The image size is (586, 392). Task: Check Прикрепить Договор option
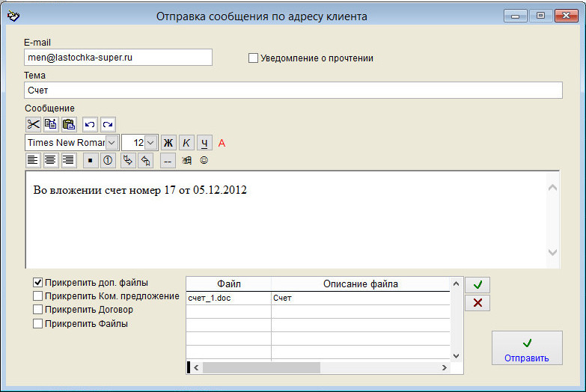(x=37, y=310)
